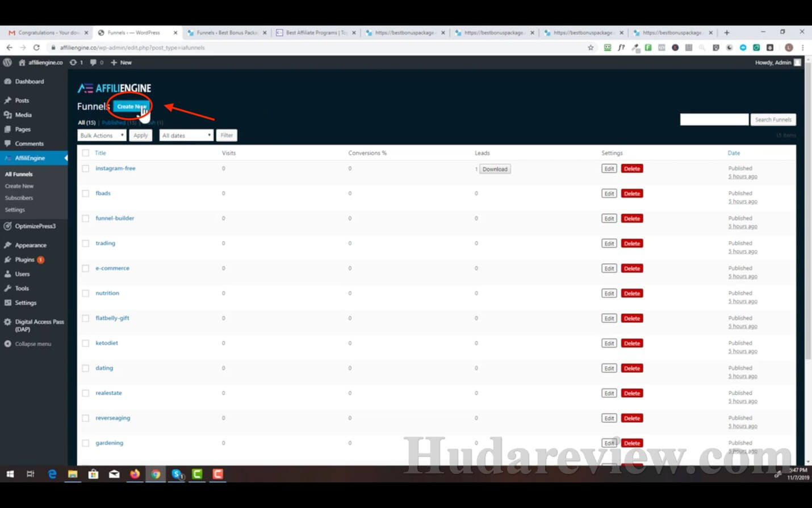The image size is (812, 508).
Task: Switch to Funnels - Best Bonus Package tab
Action: (x=227, y=33)
